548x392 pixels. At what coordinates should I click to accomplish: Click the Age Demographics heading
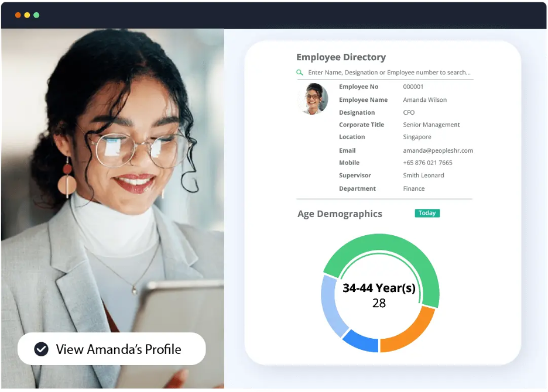coord(340,214)
